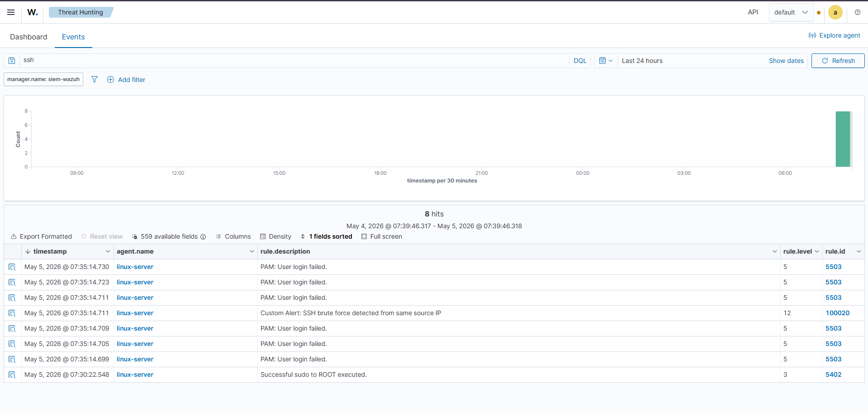The height and width of the screenshot is (413, 868).
Task: Switch query language via DQL button
Action: coord(580,61)
